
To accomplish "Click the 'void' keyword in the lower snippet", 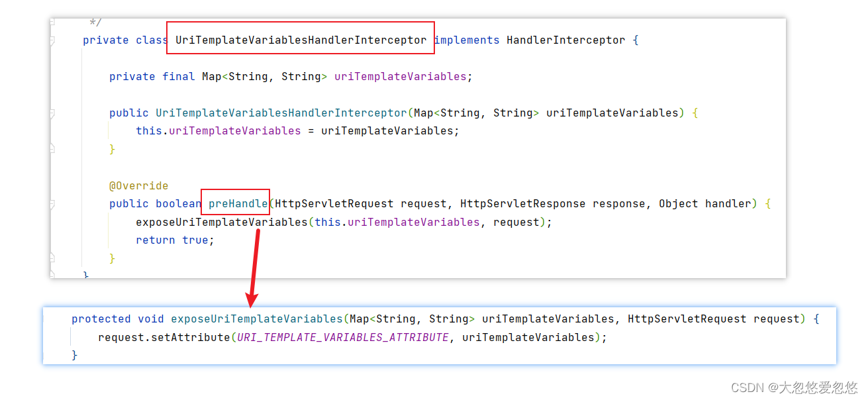I will coord(151,319).
